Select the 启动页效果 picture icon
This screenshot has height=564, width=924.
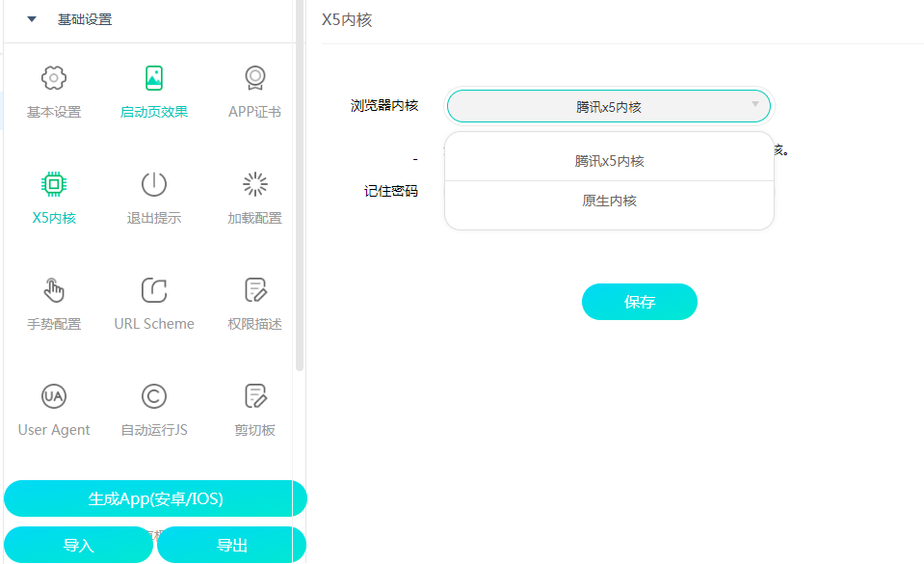coord(154,78)
